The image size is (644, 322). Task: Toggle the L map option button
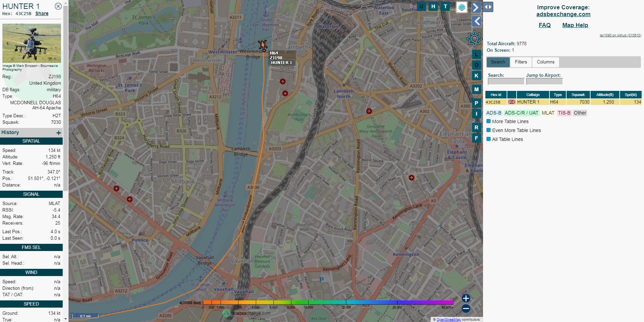476,54
